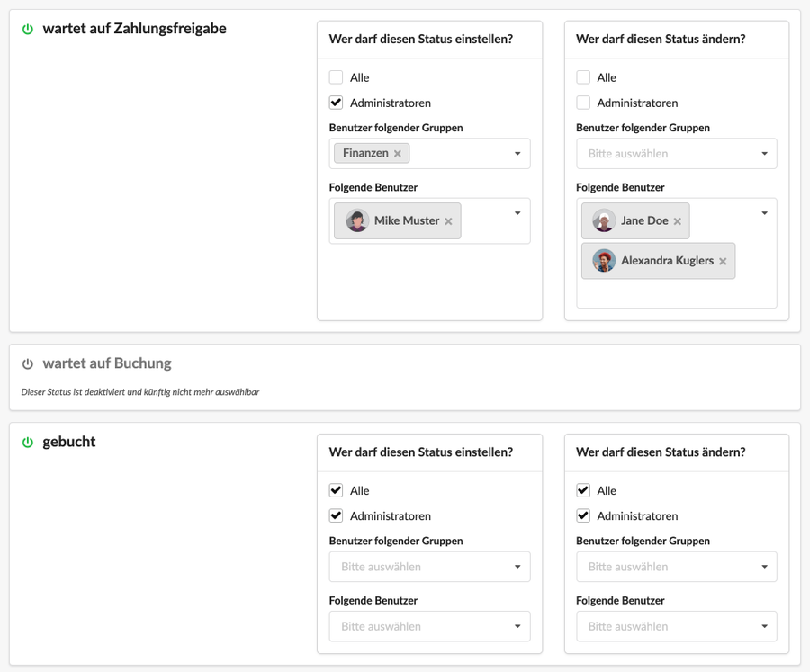Screen dimensions: 810x672
Task: Uncheck 'Alle' under gebucht Status ändern
Action: coord(583,490)
